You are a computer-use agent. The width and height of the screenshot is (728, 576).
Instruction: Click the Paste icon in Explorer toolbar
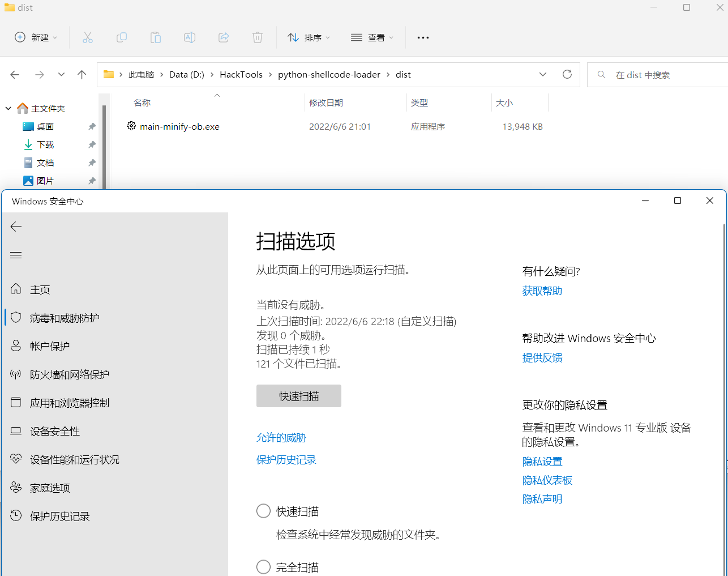point(156,37)
